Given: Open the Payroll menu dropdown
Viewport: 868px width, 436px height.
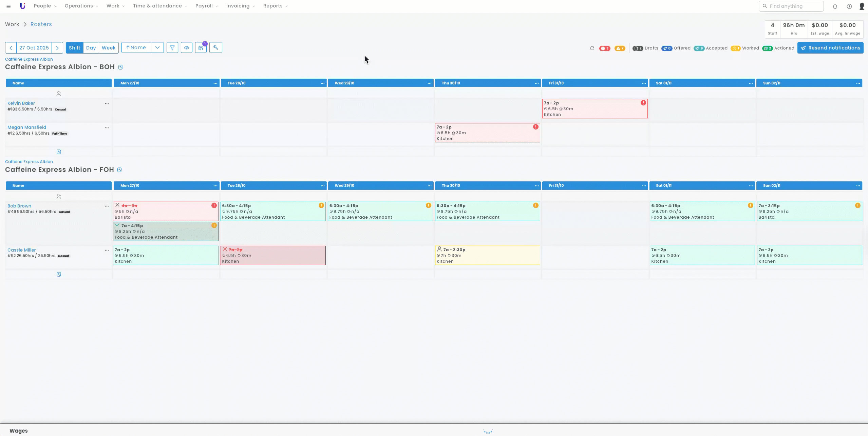Looking at the screenshot, I should pyautogui.click(x=206, y=6).
